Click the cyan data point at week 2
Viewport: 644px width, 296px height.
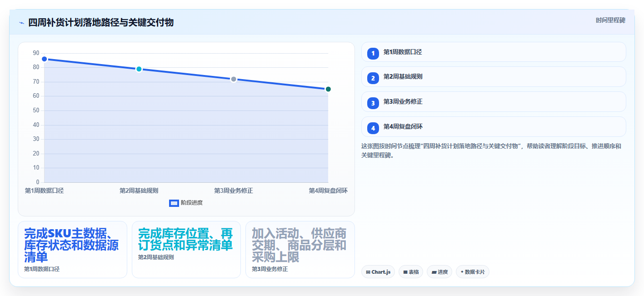139,69
